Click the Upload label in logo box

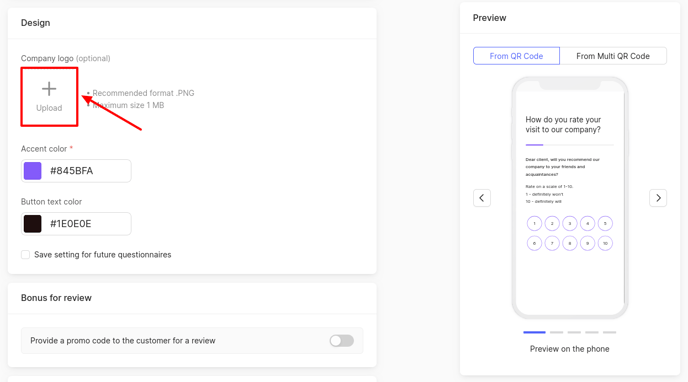[49, 108]
